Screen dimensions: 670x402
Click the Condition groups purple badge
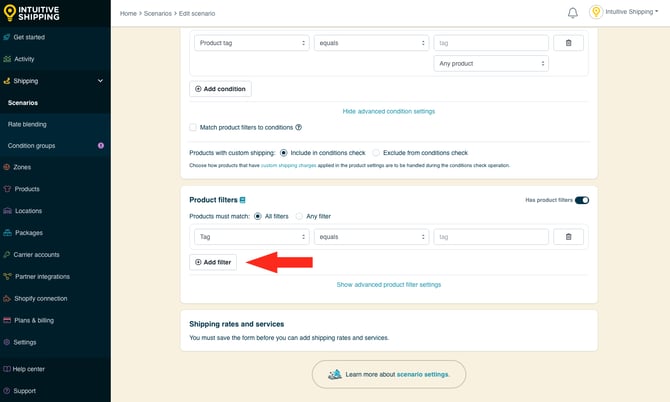click(100, 145)
